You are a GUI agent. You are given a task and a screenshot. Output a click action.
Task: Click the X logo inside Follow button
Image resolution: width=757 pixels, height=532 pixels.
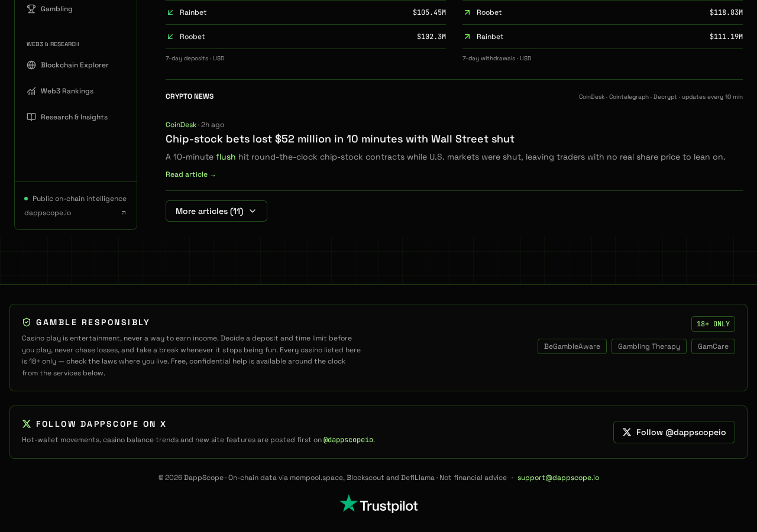[627, 432]
